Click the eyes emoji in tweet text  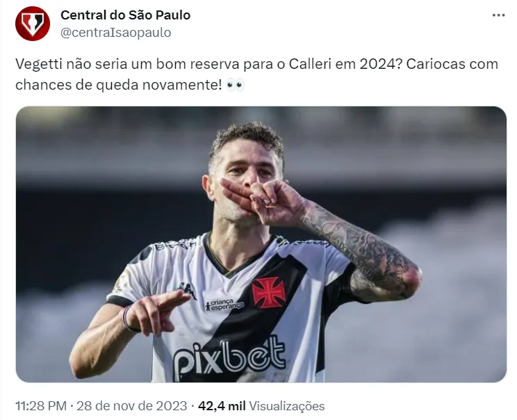tap(236, 85)
